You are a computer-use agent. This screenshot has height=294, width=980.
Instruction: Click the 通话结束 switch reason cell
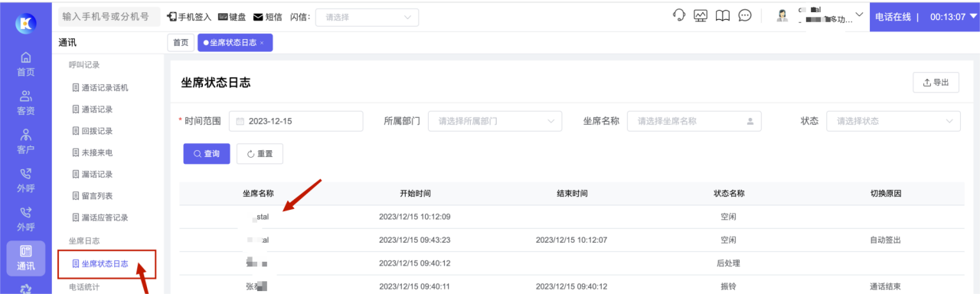pyautogui.click(x=886, y=286)
